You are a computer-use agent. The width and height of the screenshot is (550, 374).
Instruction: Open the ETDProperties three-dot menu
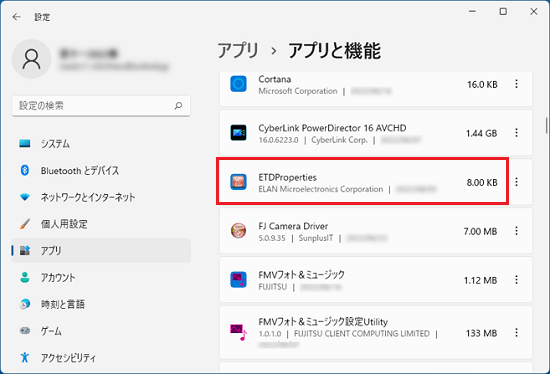click(516, 182)
